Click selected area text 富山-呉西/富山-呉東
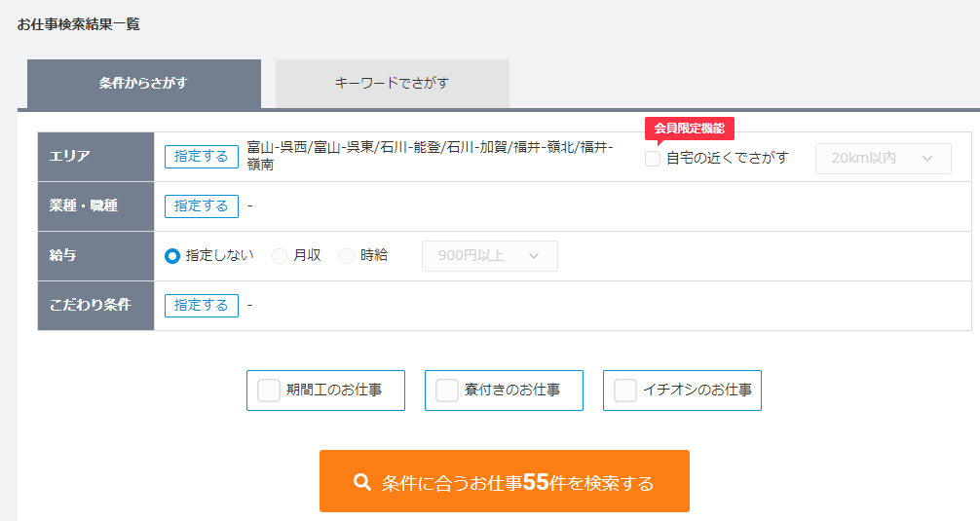This screenshot has width=980, height=521. click(311, 147)
